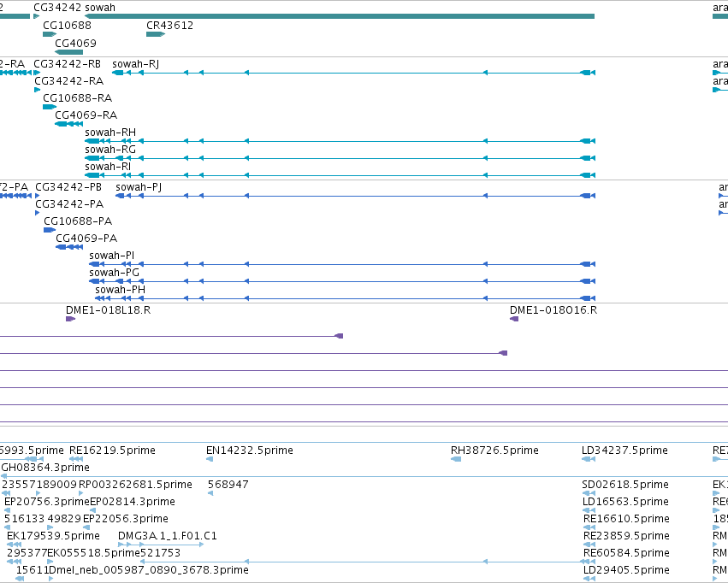Screen dimensions: 728x583
Task: Select EST LD34237.5prime
Action: tap(624, 450)
